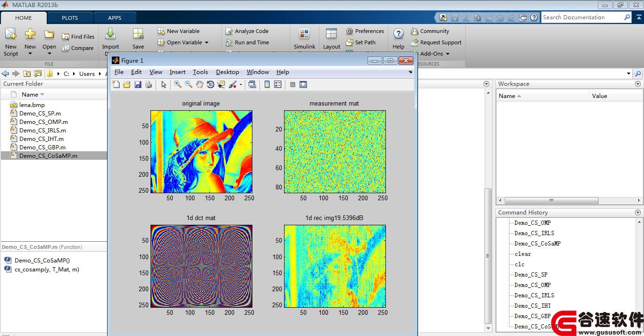Open Workspace panel actions menu arrow
The width and height of the screenshot is (644, 336).
(x=638, y=84)
